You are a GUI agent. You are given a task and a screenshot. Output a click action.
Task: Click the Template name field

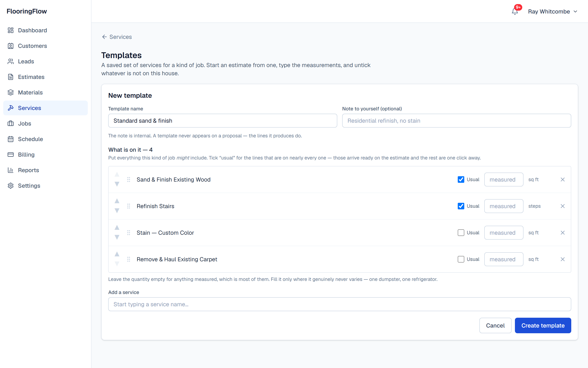pos(223,120)
